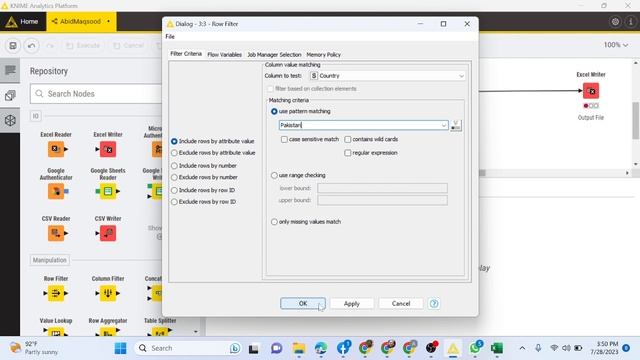Image resolution: width=640 pixels, height=360 pixels.
Task: Click the flow variable button beside pattern
Action: (456, 125)
